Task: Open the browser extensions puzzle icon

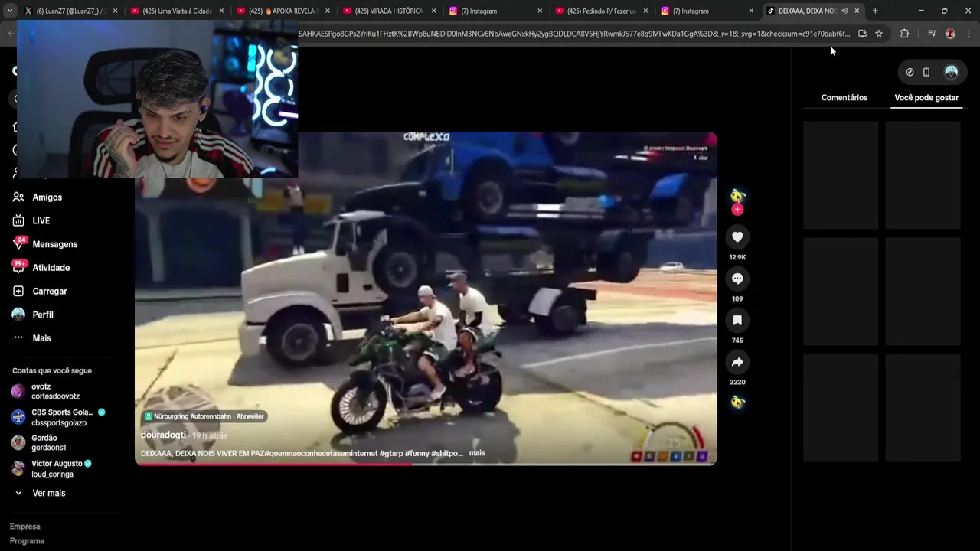Action: tap(904, 34)
